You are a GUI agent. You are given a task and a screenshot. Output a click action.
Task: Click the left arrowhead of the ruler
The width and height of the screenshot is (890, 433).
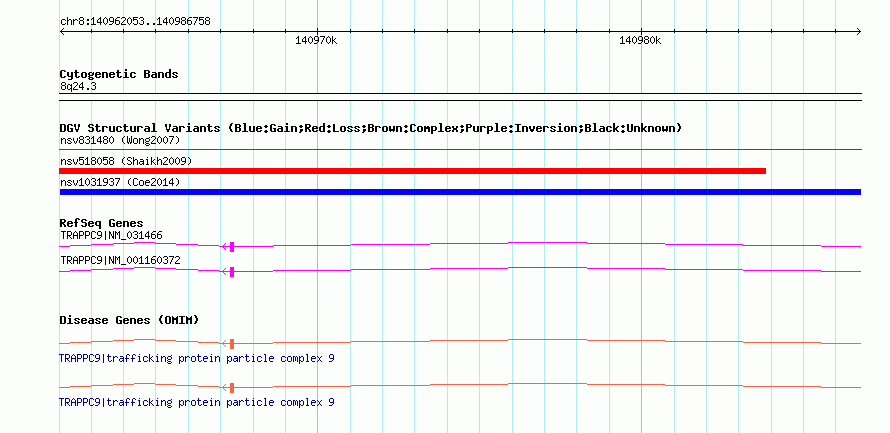pos(62,31)
